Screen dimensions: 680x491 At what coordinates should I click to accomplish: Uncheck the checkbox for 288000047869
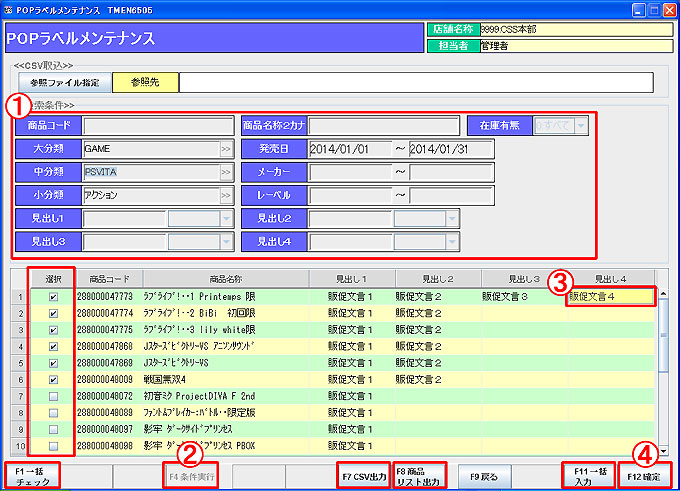[53, 363]
